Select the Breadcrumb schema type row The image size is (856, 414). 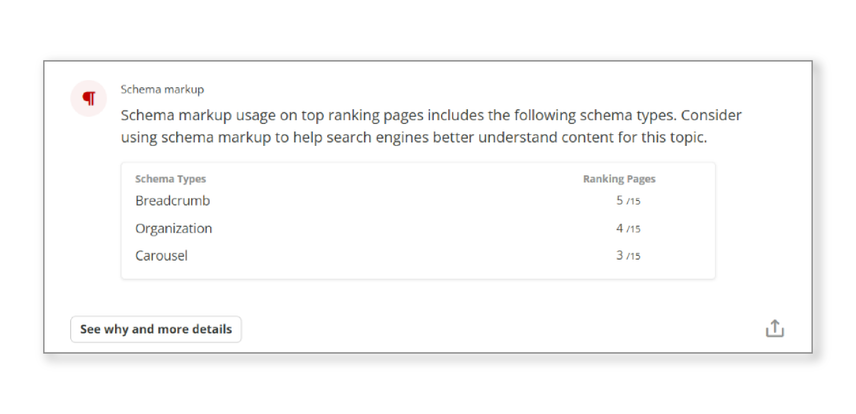point(173,201)
